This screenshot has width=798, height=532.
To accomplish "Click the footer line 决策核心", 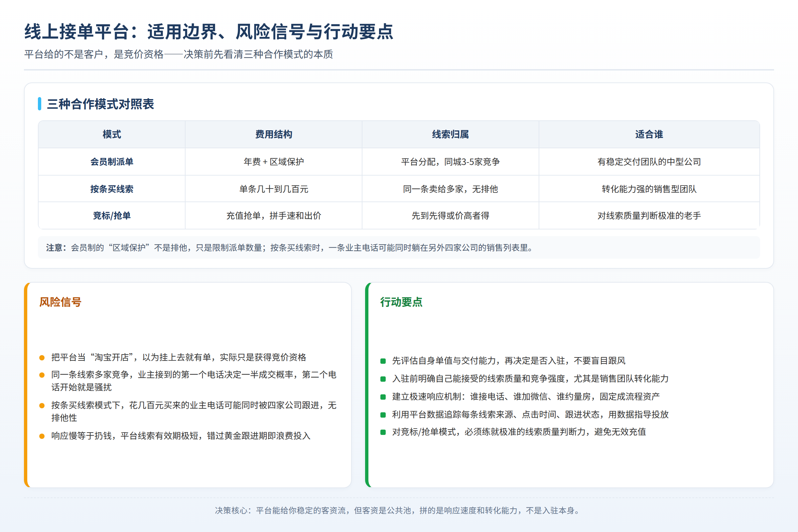I will (399, 510).
